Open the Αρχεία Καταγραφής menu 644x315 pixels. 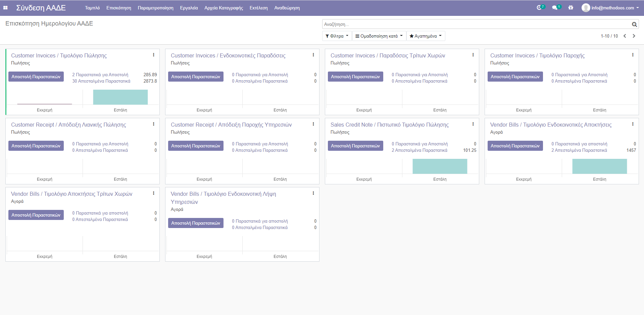[x=224, y=8]
